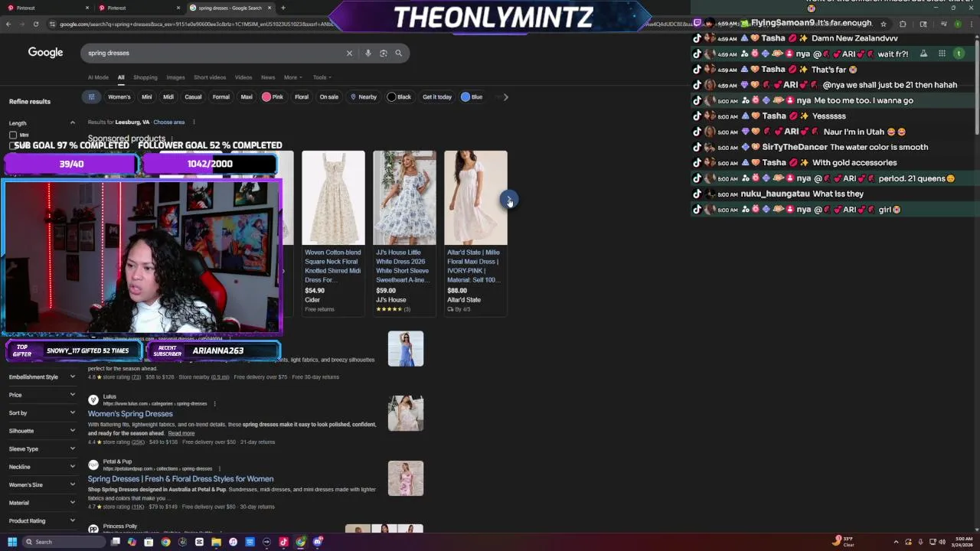Image resolution: width=980 pixels, height=551 pixels.
Task: Open the Chrome extensions puzzle icon
Action: pos(903,24)
